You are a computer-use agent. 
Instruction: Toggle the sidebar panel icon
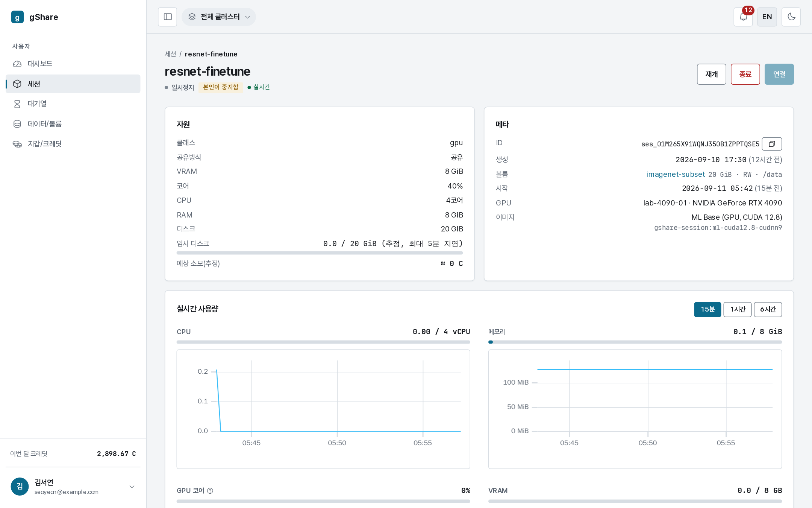click(168, 17)
